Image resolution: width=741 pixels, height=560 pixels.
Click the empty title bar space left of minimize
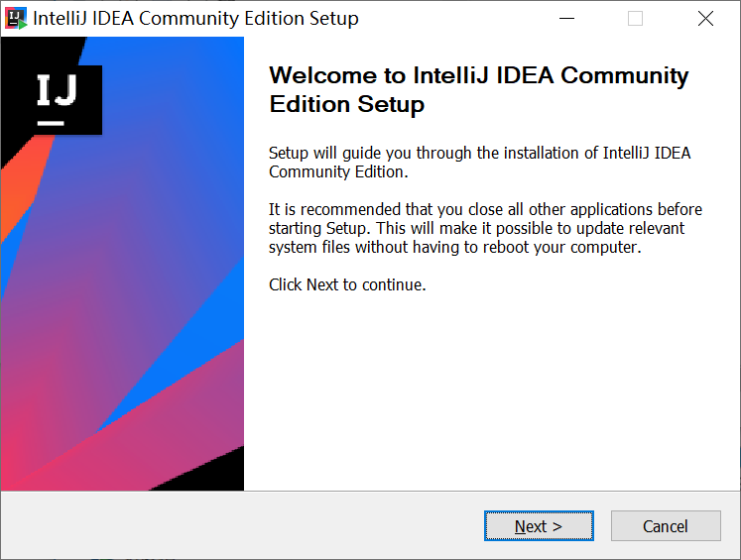coord(446,19)
